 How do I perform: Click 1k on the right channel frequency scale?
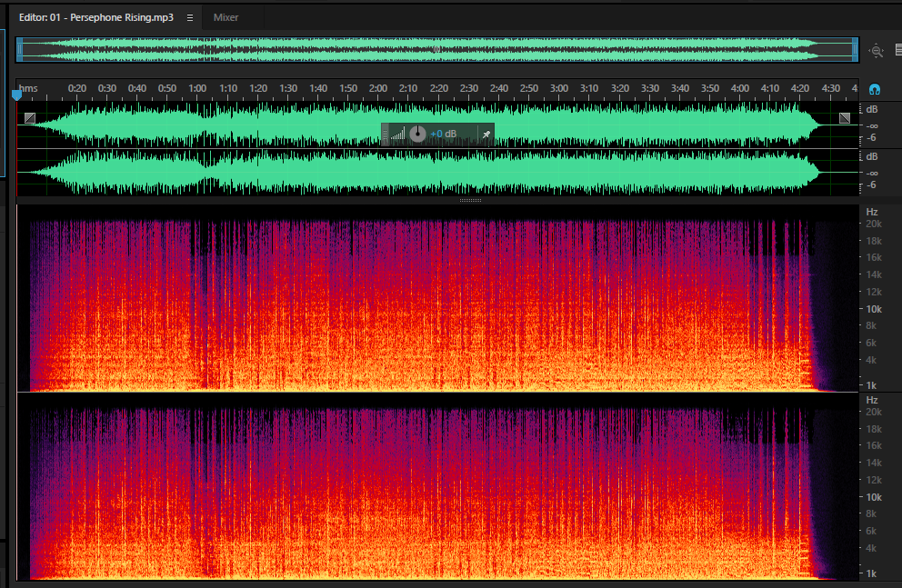click(x=871, y=573)
